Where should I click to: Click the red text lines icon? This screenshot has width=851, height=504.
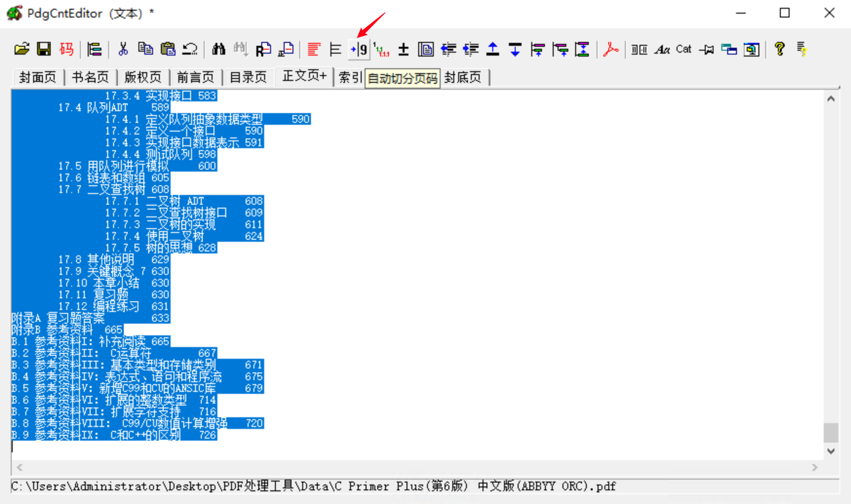point(314,49)
